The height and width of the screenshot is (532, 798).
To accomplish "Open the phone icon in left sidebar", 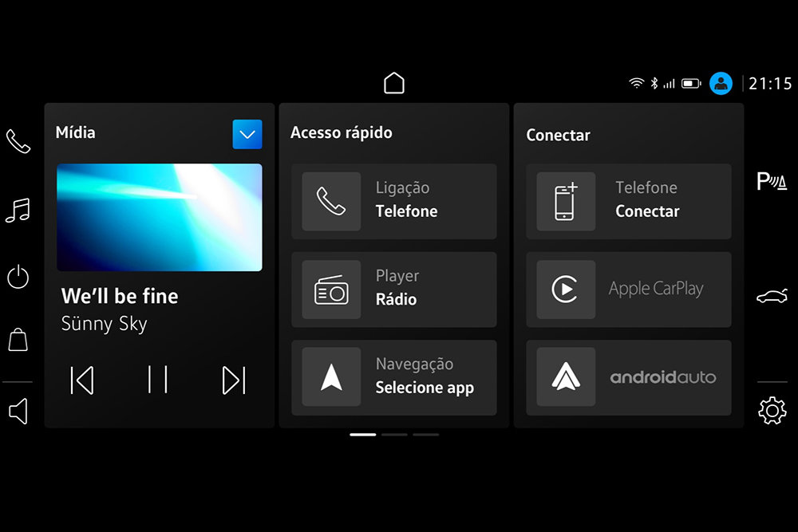I will coord(18,141).
